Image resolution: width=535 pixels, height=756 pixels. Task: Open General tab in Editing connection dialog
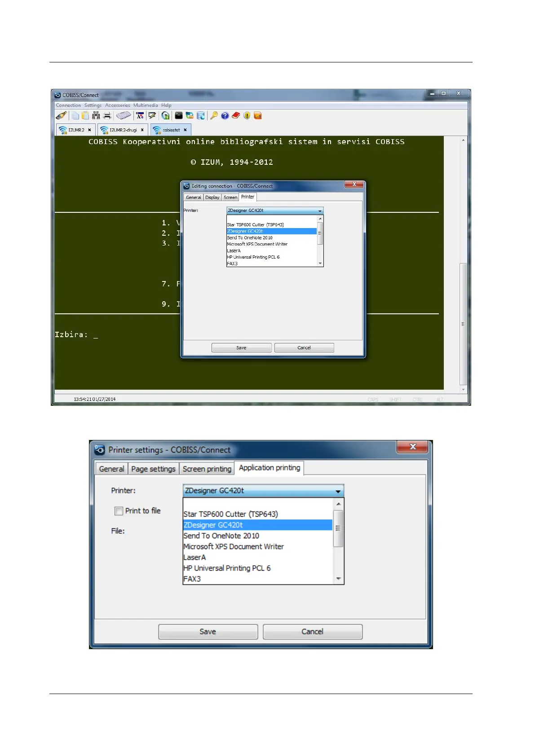point(193,198)
